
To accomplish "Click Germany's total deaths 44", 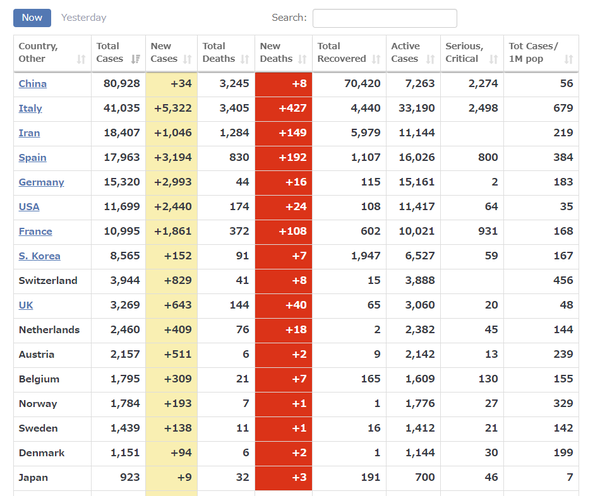I will click(x=243, y=182).
